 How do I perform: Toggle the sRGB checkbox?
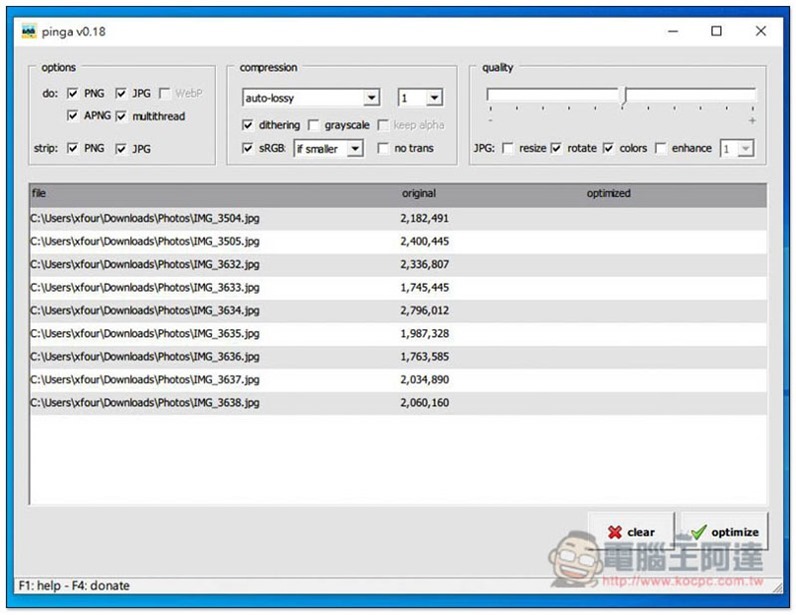point(248,148)
